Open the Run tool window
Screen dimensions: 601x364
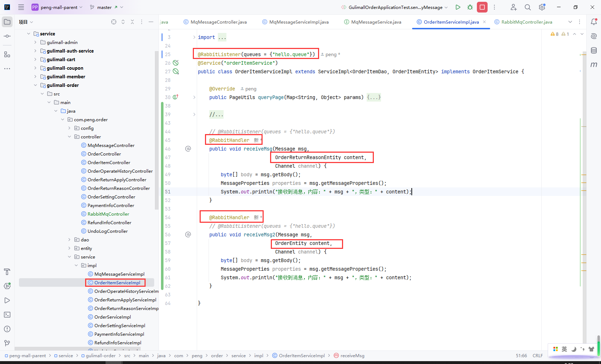[x=7, y=300]
